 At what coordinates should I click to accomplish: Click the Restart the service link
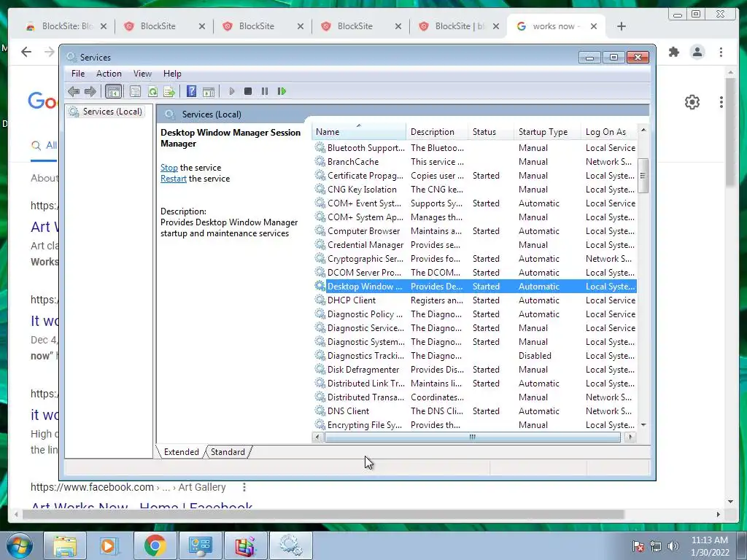(174, 179)
